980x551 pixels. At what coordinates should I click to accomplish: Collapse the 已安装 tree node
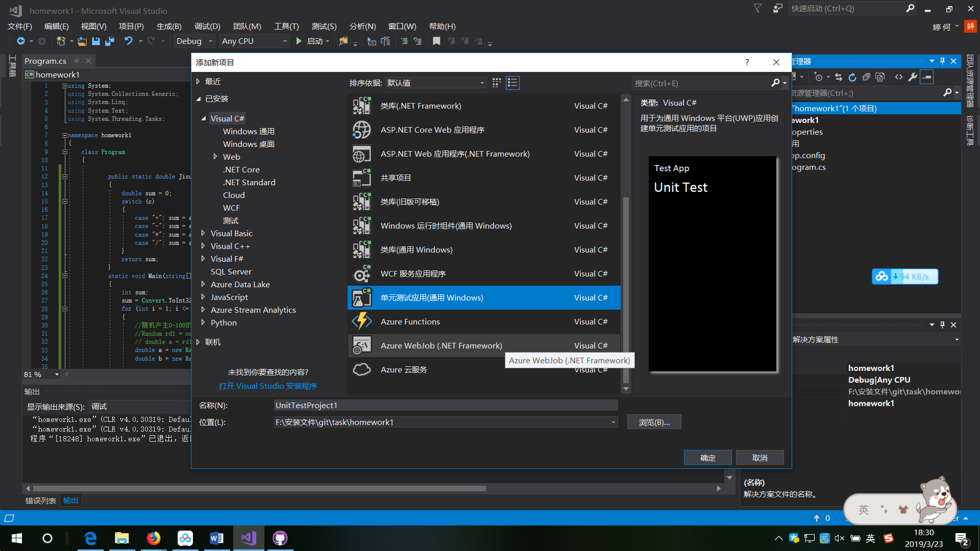[x=198, y=99]
